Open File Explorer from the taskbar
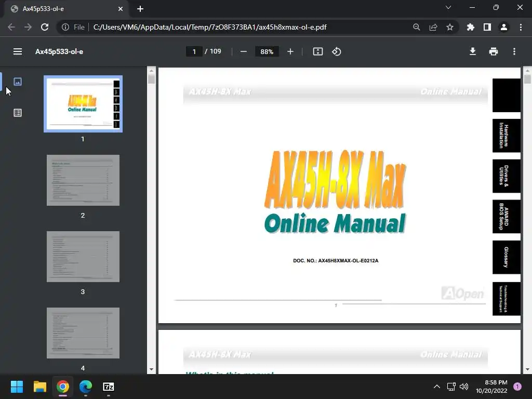 click(39, 387)
